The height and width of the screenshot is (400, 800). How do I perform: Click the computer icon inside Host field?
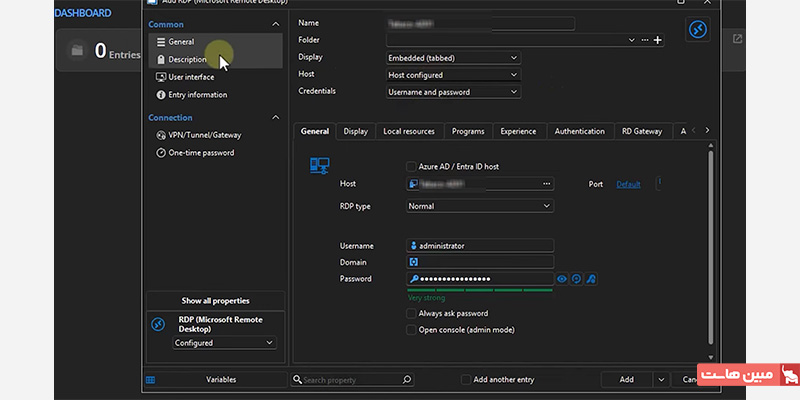[x=413, y=184]
